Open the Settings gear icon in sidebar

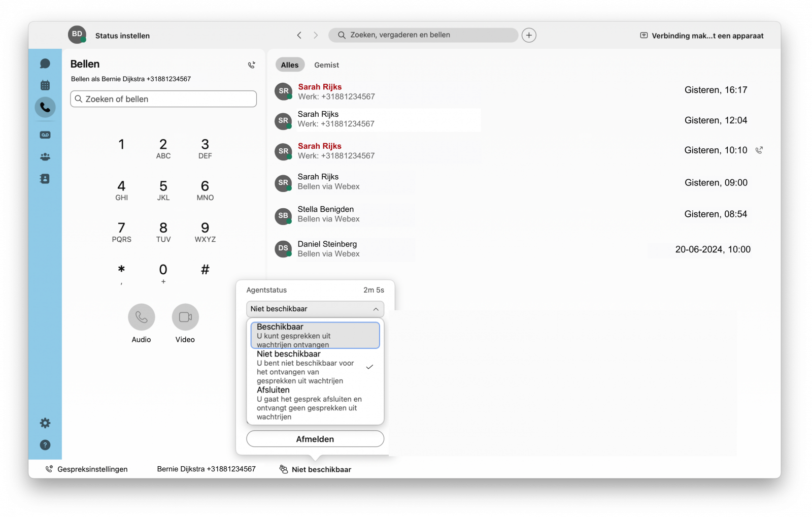[x=45, y=423]
